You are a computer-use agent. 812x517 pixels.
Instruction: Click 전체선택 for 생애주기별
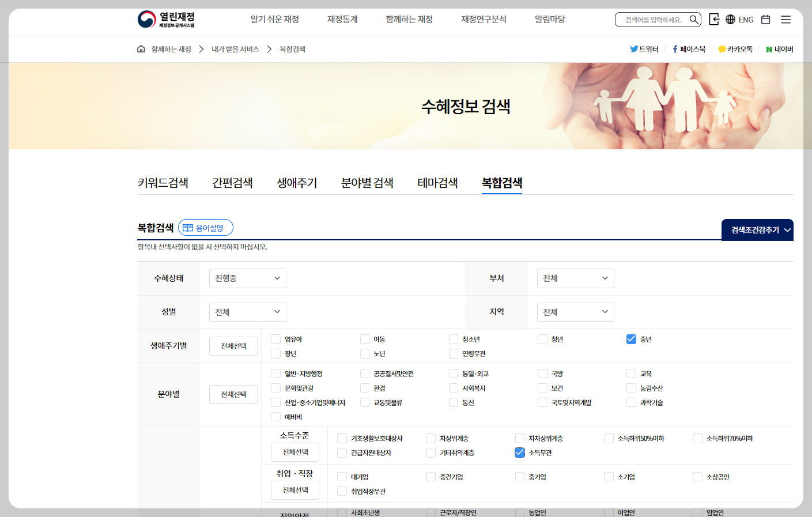[x=233, y=346]
